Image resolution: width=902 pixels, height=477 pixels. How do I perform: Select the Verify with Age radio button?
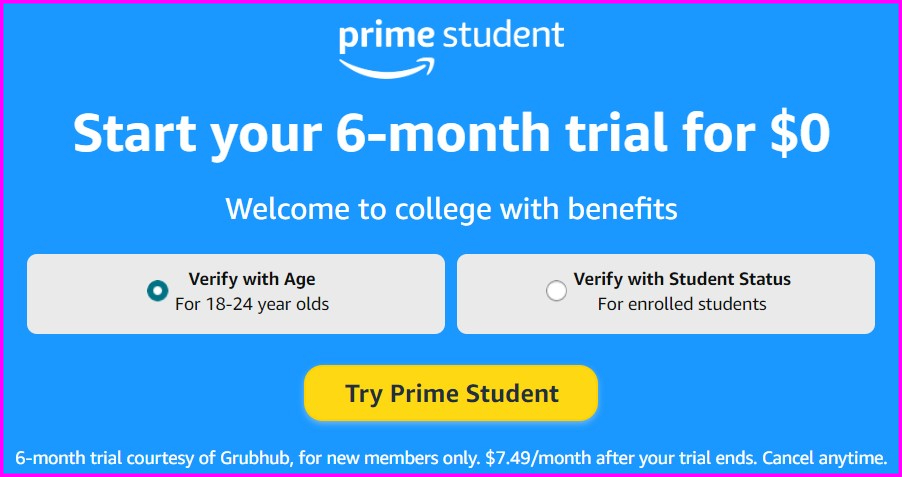click(x=157, y=291)
